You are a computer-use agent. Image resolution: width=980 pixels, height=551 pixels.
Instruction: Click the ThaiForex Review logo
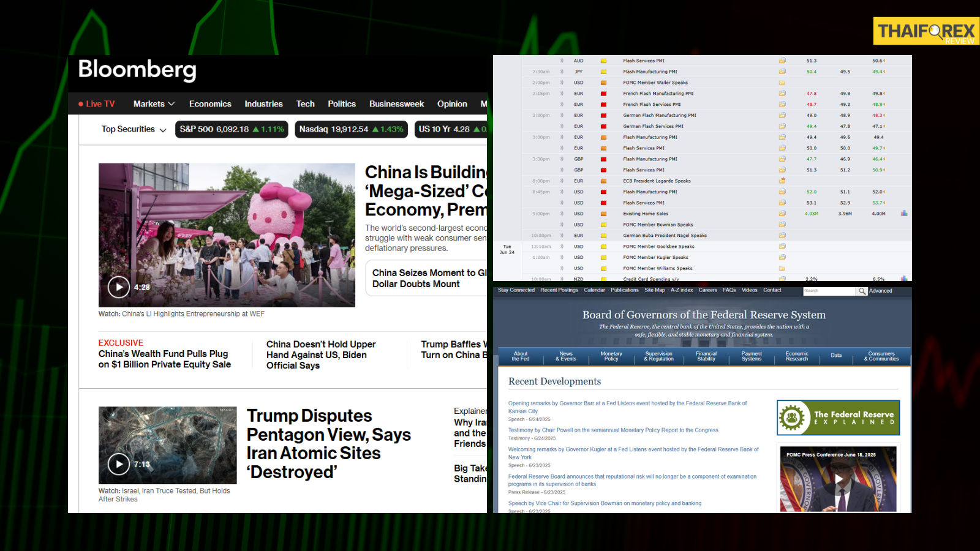[926, 31]
